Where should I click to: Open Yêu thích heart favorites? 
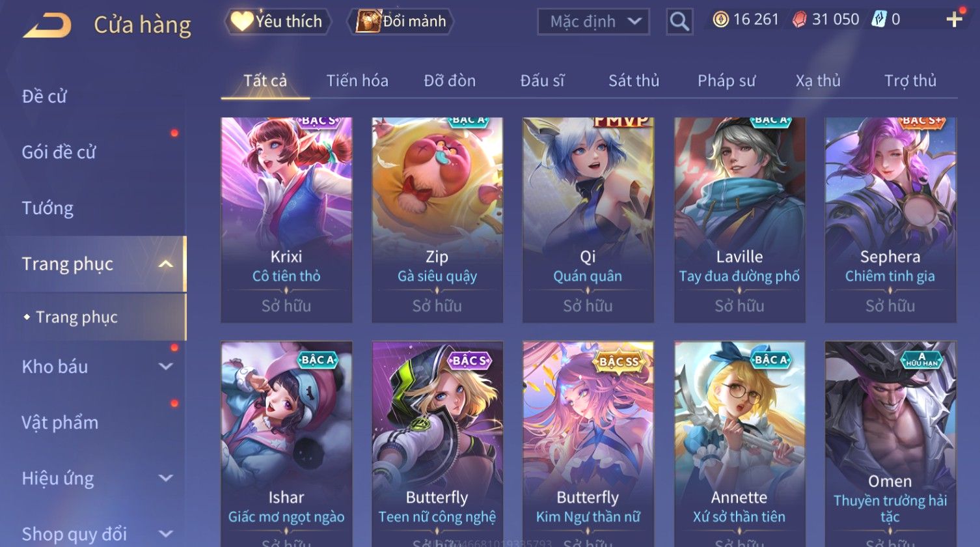[278, 21]
